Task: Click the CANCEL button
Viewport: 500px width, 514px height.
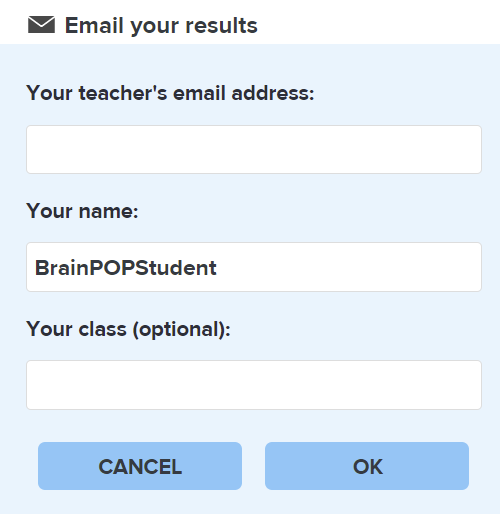Action: pyautogui.click(x=140, y=466)
